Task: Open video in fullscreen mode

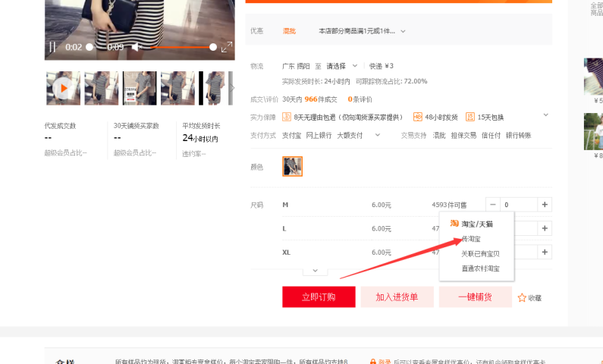Action: click(227, 47)
